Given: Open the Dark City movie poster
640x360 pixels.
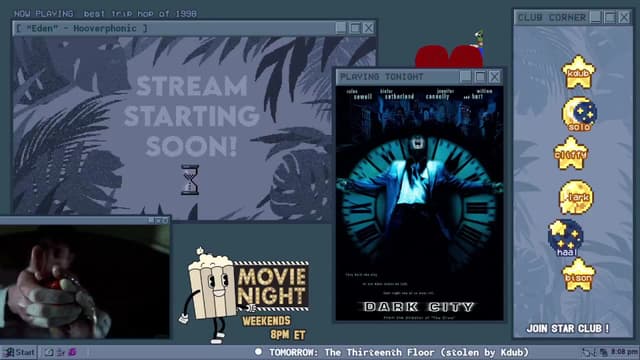Looking at the screenshot, I should [x=419, y=203].
